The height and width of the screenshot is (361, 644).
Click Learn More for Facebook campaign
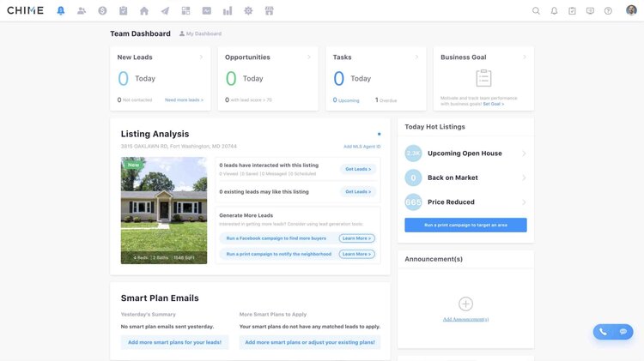tap(357, 238)
